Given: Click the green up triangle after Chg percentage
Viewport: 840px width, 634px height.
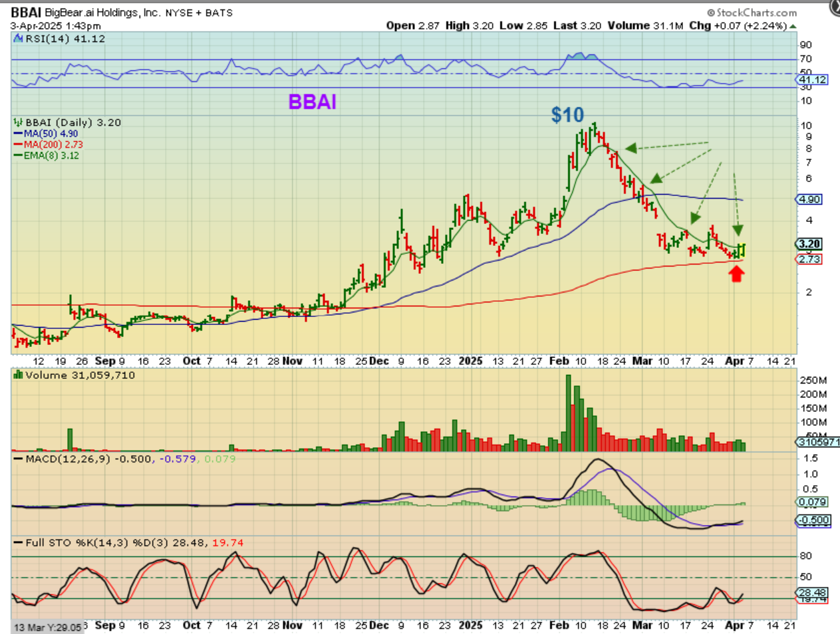Looking at the screenshot, I should tap(793, 27).
